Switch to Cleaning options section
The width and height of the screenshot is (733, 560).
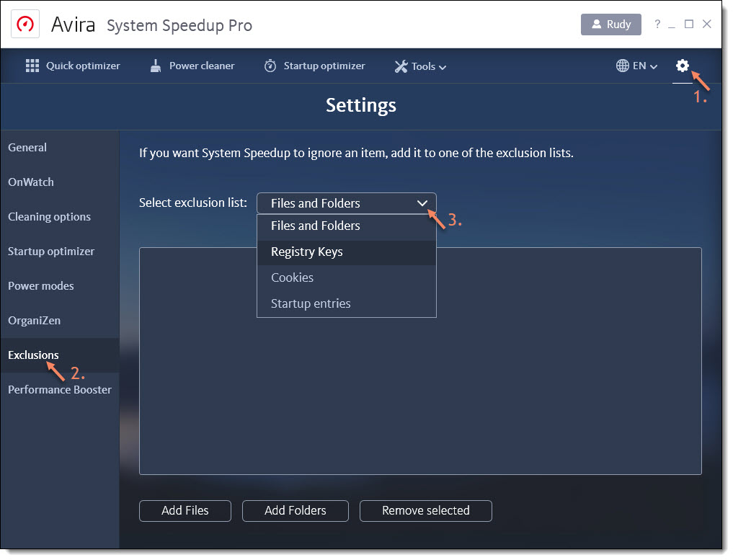tap(49, 217)
